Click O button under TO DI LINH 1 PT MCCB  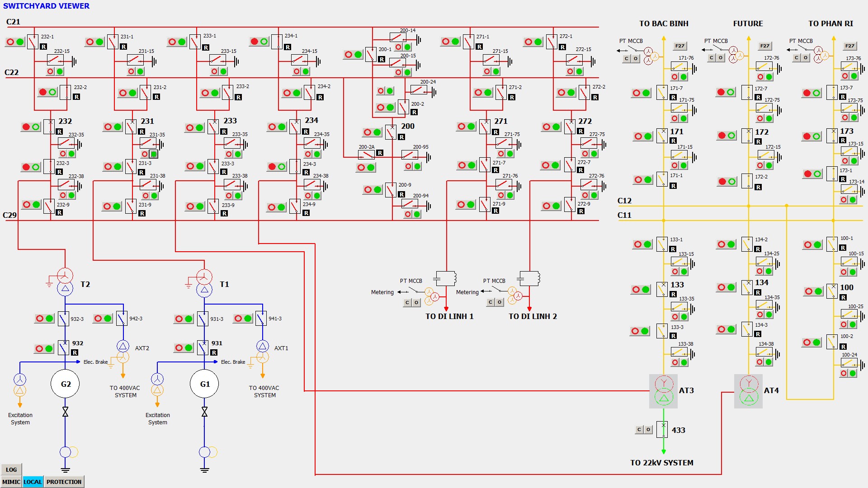click(x=416, y=302)
